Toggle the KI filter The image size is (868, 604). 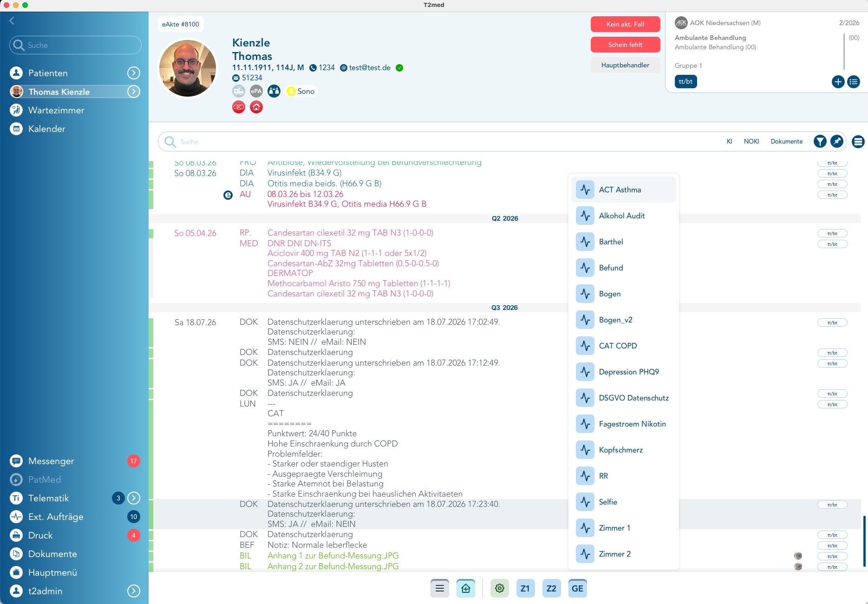[x=729, y=141]
